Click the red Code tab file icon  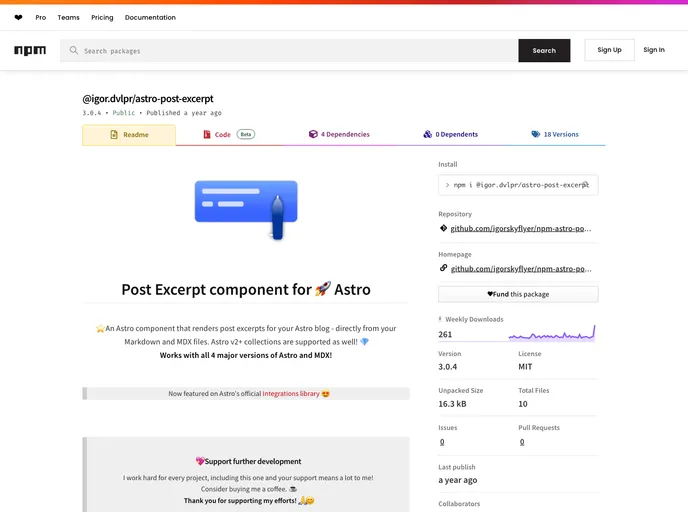pyautogui.click(x=207, y=134)
